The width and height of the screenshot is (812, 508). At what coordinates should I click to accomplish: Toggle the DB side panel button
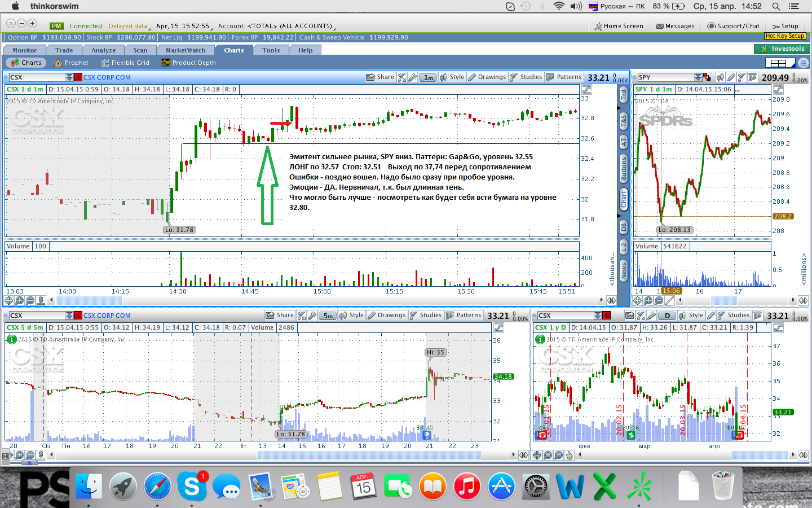[x=624, y=227]
